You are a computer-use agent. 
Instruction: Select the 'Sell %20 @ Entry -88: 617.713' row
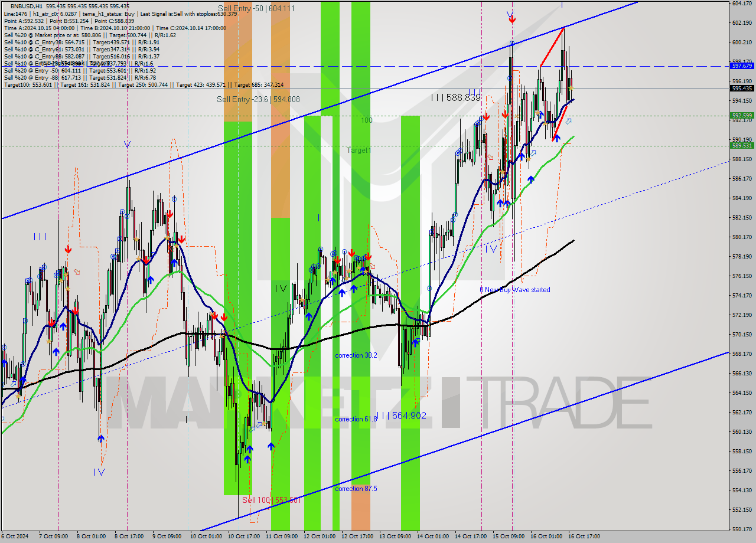pyautogui.click(x=82, y=77)
